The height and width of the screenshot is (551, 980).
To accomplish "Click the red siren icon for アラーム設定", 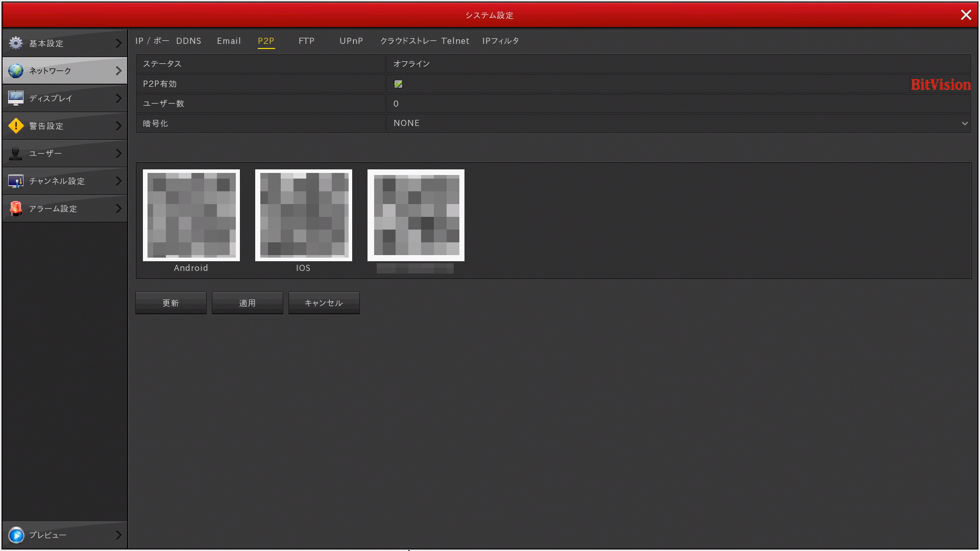I will [x=16, y=208].
